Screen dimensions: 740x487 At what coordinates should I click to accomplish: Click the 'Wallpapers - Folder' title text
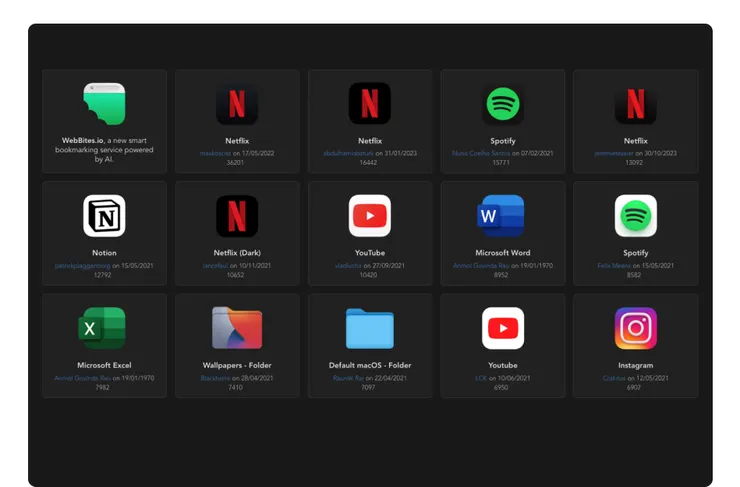coord(237,365)
